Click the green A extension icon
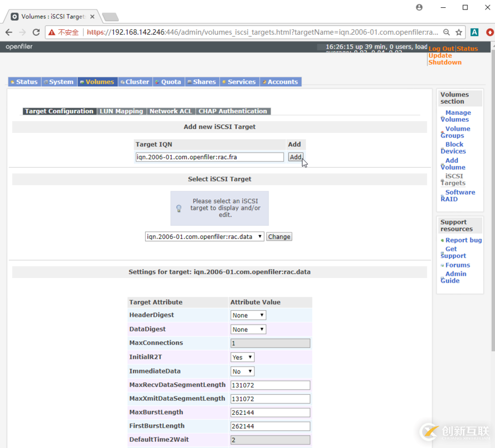The width and height of the screenshot is (495, 448). (474, 33)
